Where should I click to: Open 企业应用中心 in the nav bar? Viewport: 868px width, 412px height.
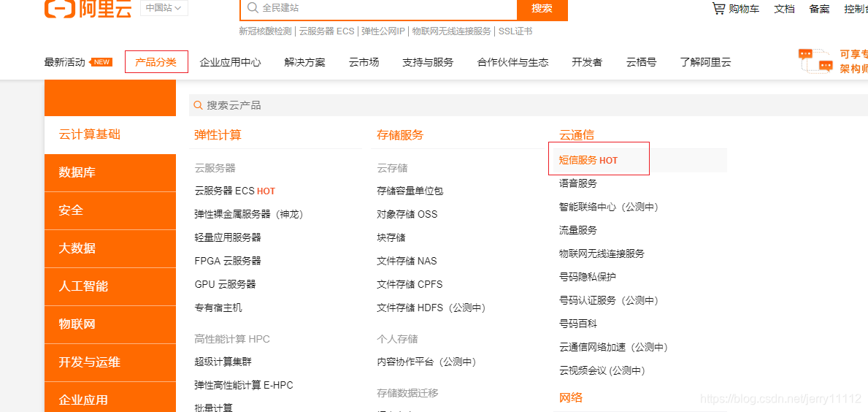coord(230,62)
